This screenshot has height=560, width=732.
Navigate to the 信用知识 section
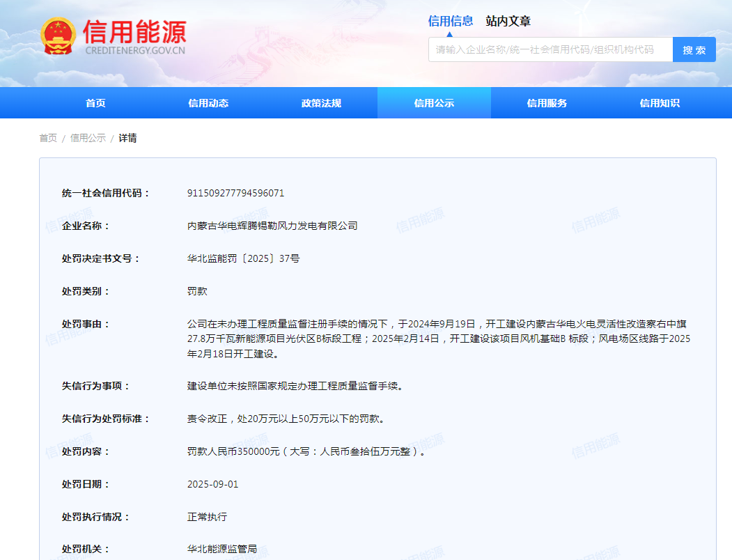[660, 103]
